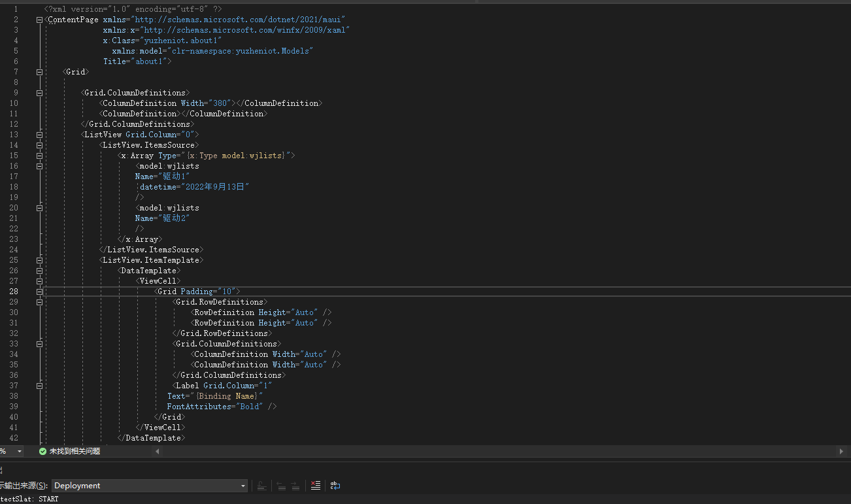Click the START output text line
Viewport: 851px width, 504px height.
[x=29, y=499]
